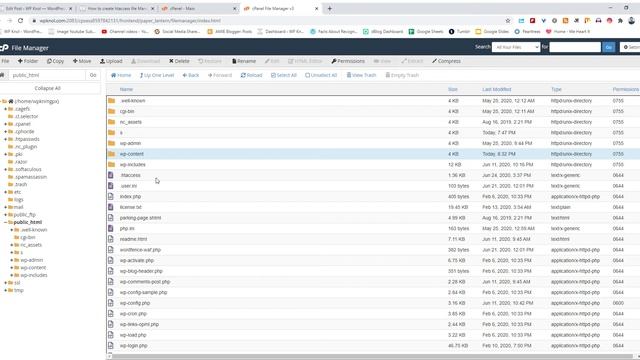Click the Rename toolbar button
Image resolution: width=640 pixels, height=360 pixels.
(x=244, y=61)
